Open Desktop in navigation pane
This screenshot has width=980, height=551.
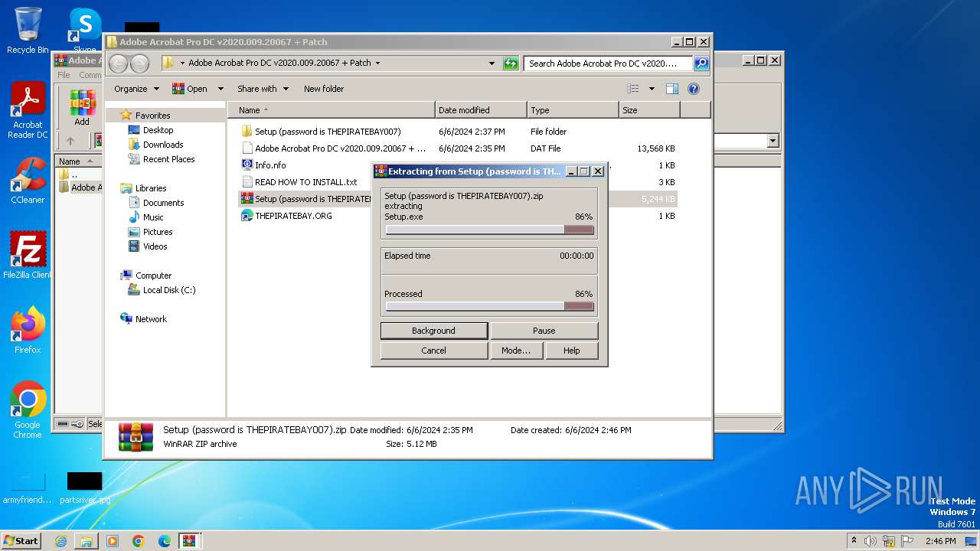point(158,130)
